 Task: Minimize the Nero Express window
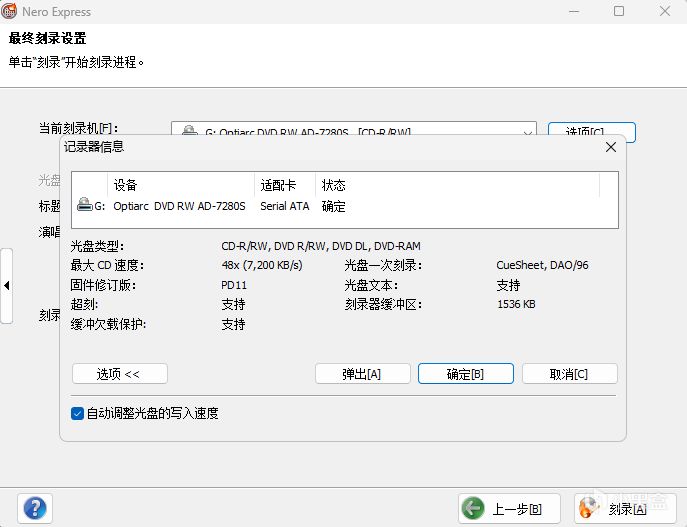point(574,11)
